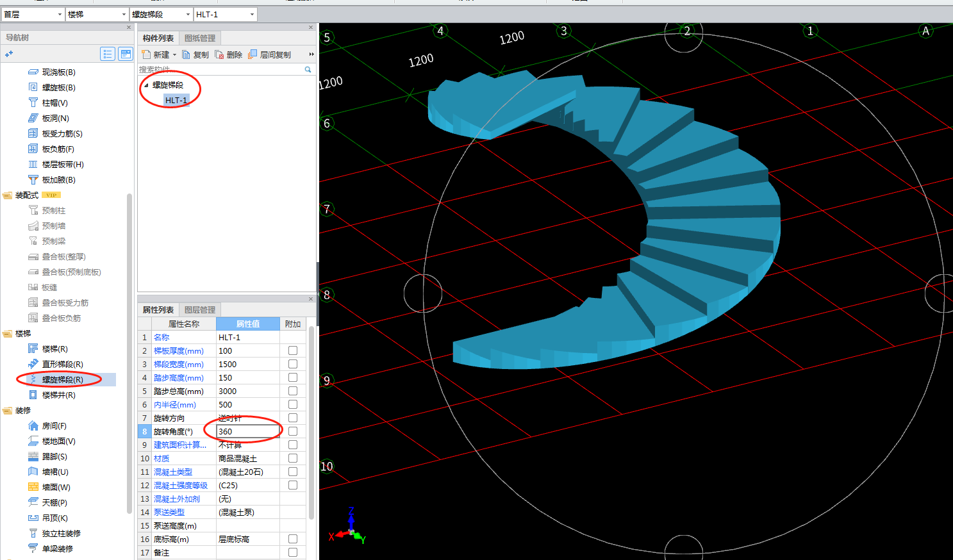Tick the 附加 checkbox for 混凝土强度等级

(x=293, y=486)
